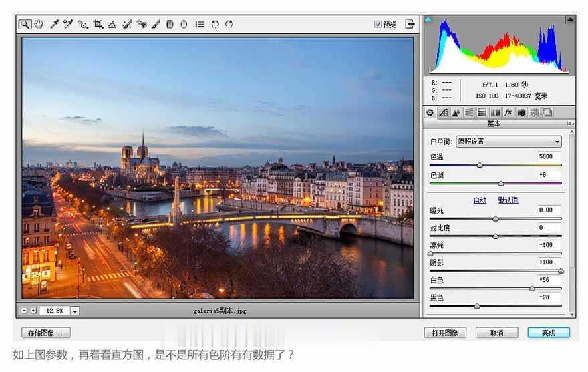Viewport: 588px width, 372px height.
Task: Click the 色温 temperature slider handle
Action: pos(480,165)
